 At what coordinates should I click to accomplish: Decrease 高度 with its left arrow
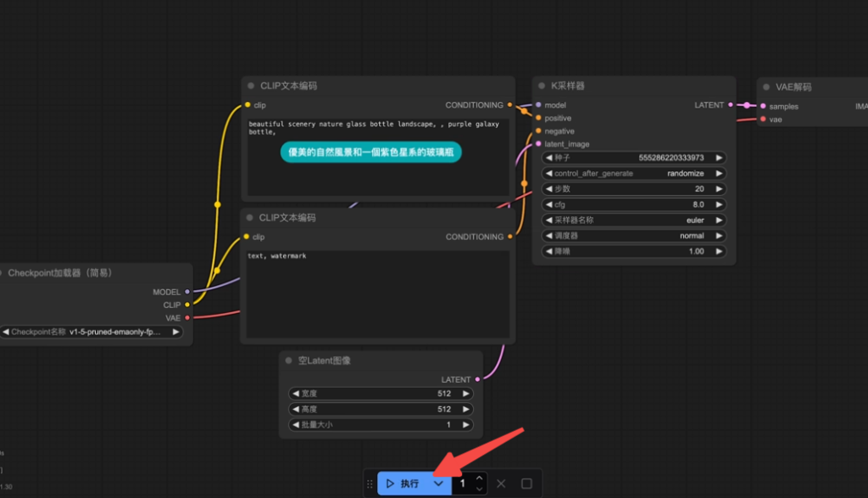click(295, 409)
